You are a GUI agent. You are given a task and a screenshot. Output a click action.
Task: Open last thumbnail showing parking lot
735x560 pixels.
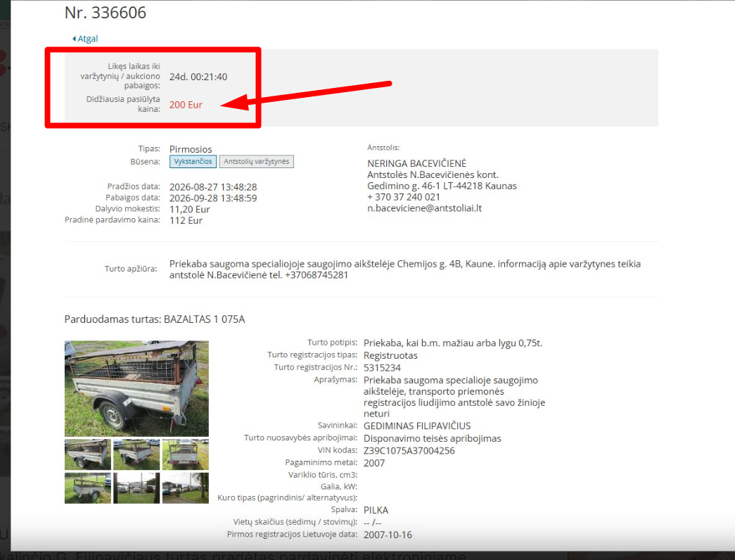point(185,488)
